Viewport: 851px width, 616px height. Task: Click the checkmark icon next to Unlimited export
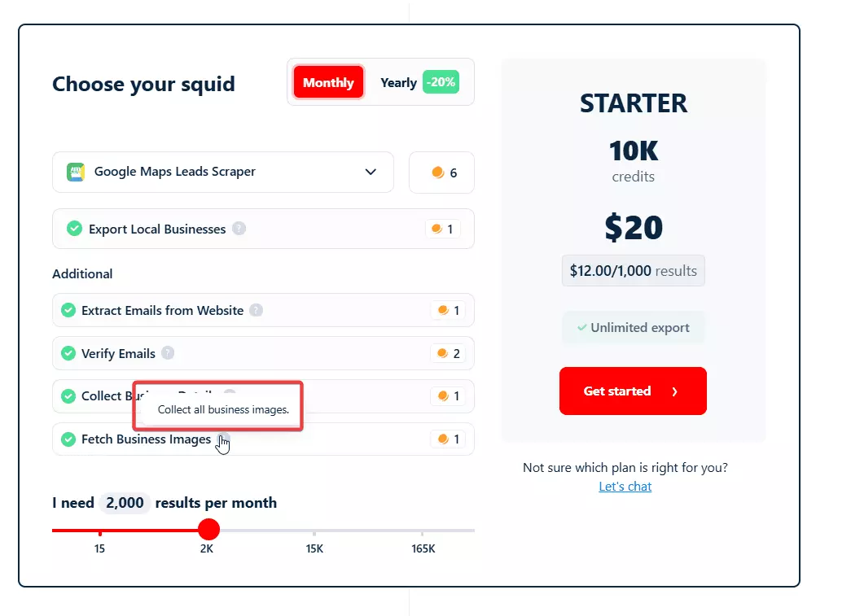581,327
